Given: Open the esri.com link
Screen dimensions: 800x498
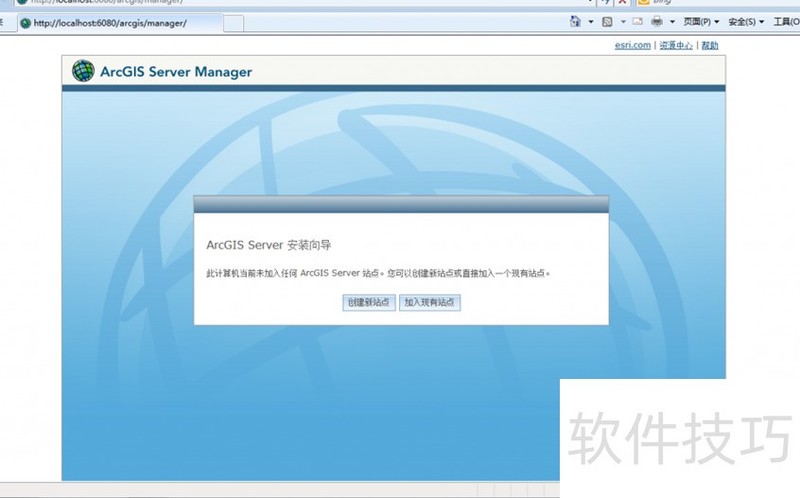Looking at the screenshot, I should 633,45.
